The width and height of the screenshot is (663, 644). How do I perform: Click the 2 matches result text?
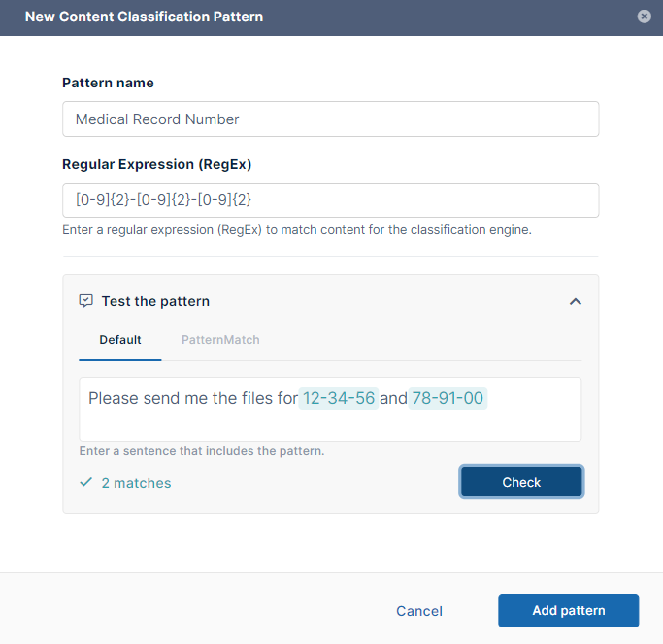tap(136, 483)
